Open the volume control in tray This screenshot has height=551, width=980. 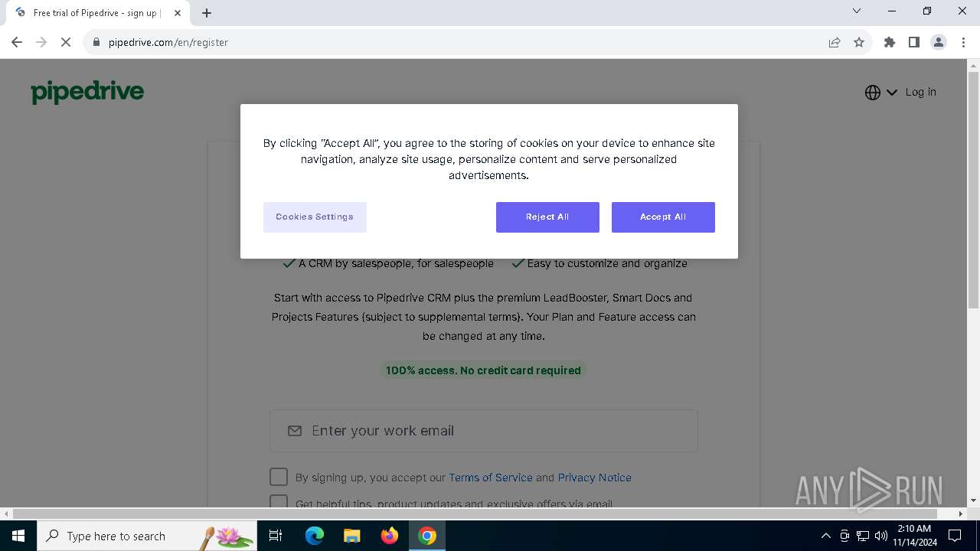(881, 536)
